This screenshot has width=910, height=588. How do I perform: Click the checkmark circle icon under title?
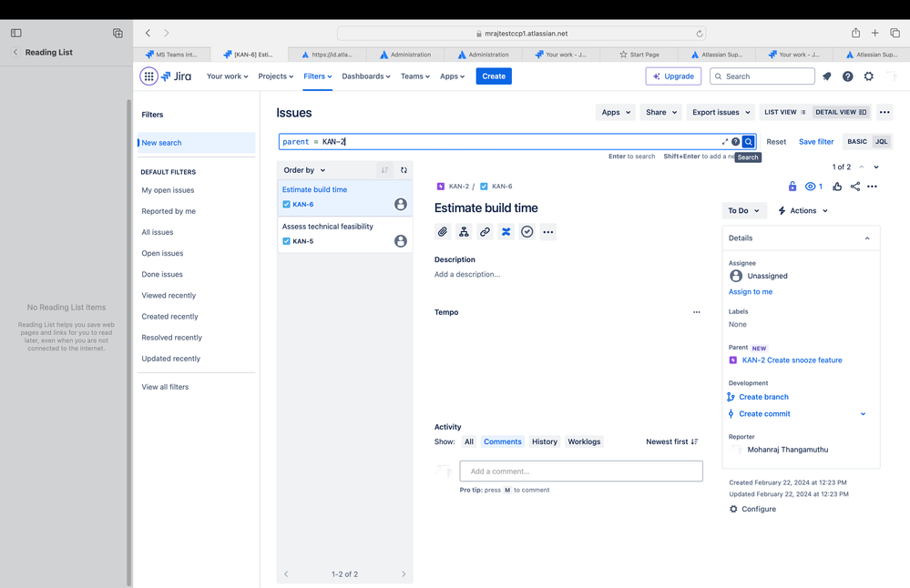pyautogui.click(x=527, y=232)
